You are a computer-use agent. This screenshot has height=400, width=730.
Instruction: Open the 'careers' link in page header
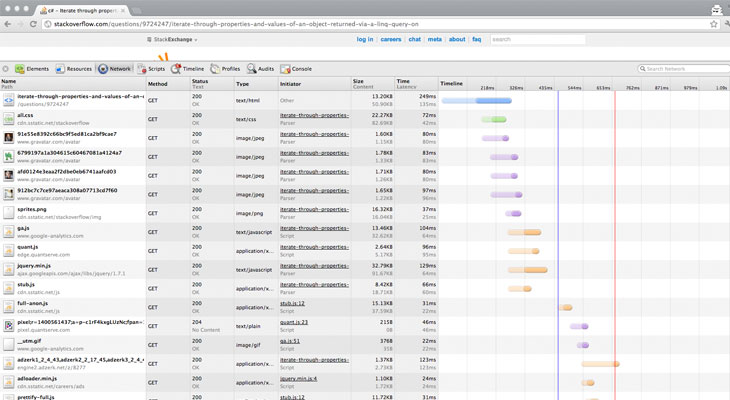click(x=390, y=39)
